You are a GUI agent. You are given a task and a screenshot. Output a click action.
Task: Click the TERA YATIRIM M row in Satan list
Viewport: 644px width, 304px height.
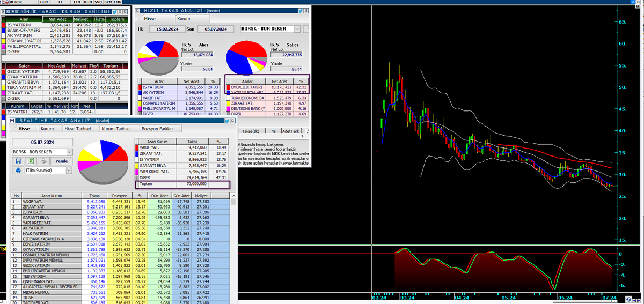(x=65, y=87)
